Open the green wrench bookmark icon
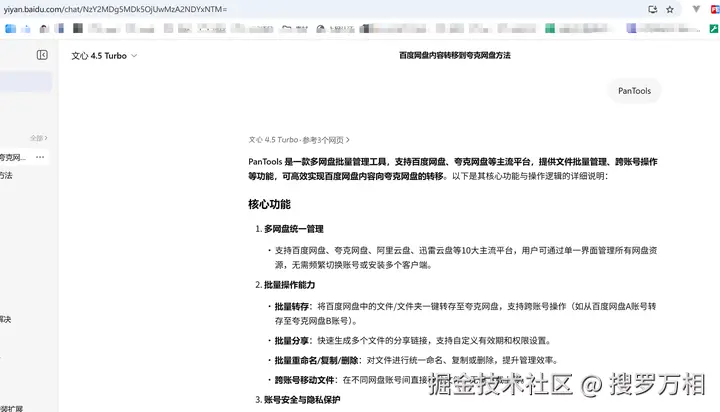This screenshot has width=720, height=412. (x=714, y=28)
